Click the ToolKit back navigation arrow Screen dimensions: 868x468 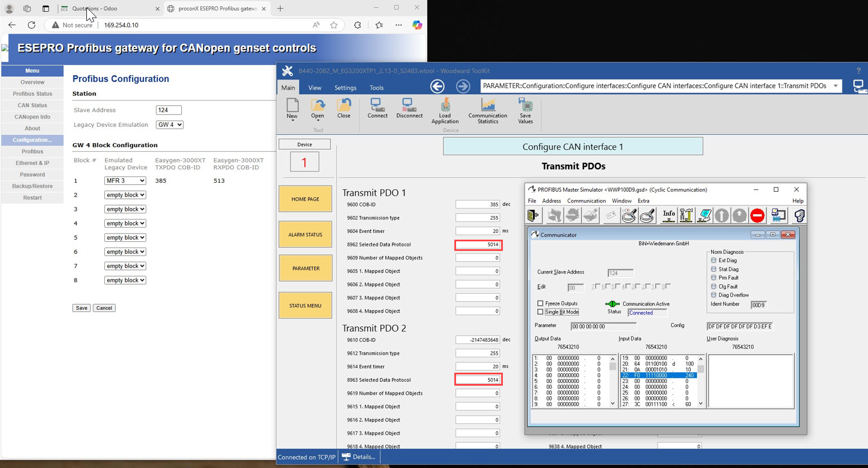(x=437, y=86)
